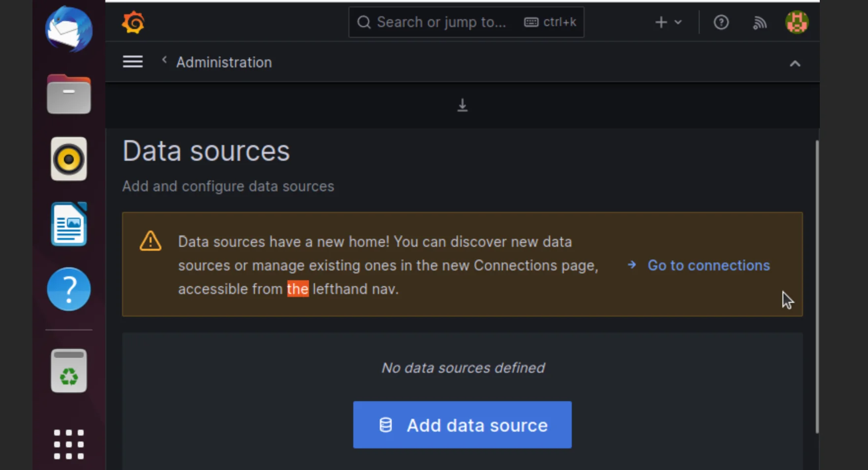Click the arrow icon beside Go to connections
The width and height of the screenshot is (868, 470).
[x=631, y=265]
